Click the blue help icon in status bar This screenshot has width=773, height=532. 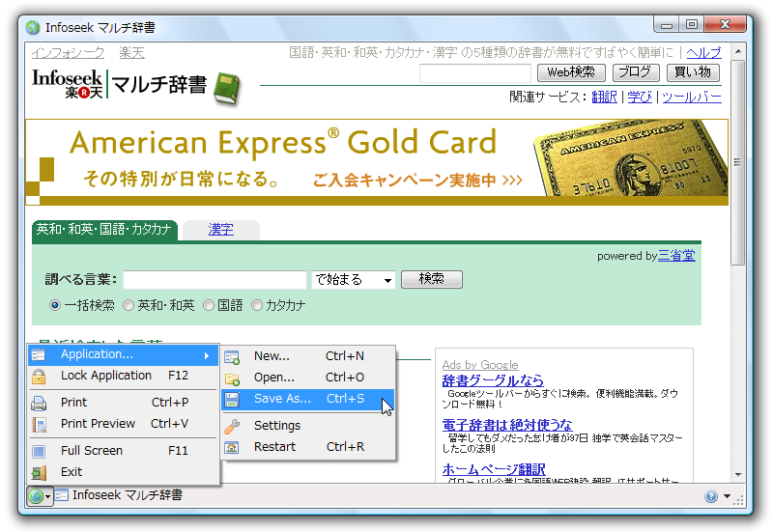[x=711, y=496]
